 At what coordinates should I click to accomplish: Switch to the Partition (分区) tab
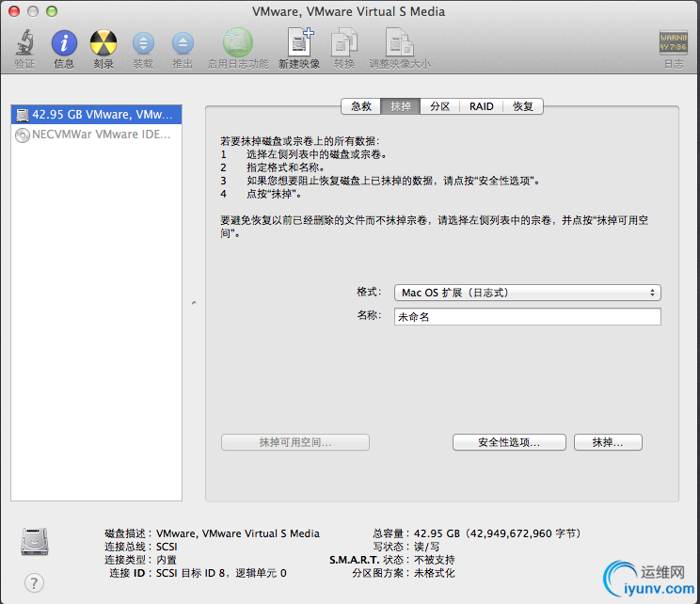pos(439,106)
